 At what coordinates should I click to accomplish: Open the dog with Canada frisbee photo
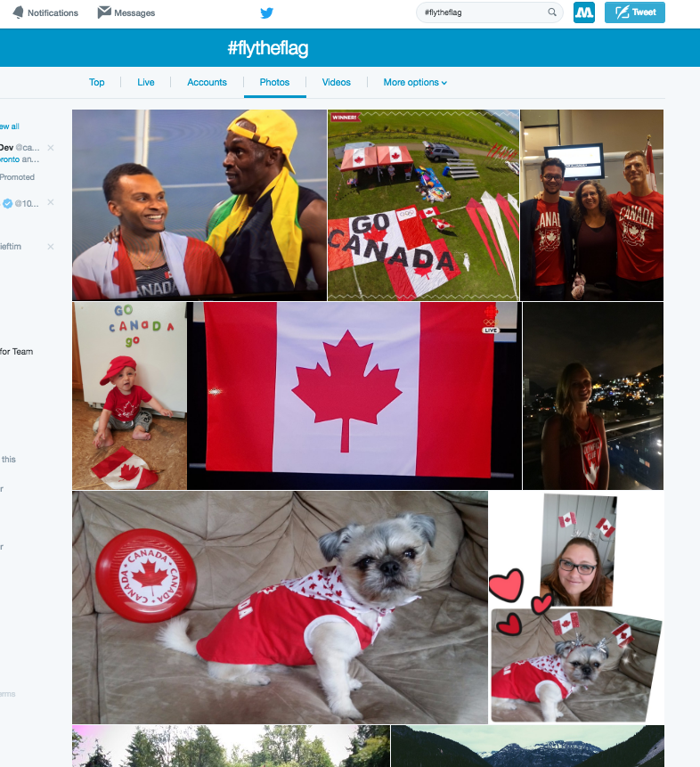[x=280, y=608]
